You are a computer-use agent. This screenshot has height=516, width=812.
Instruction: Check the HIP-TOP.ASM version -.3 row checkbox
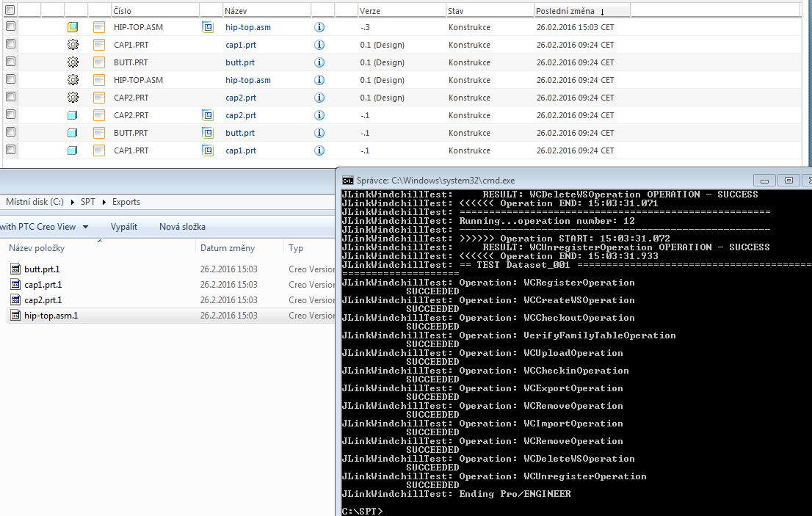pyautogui.click(x=10, y=26)
